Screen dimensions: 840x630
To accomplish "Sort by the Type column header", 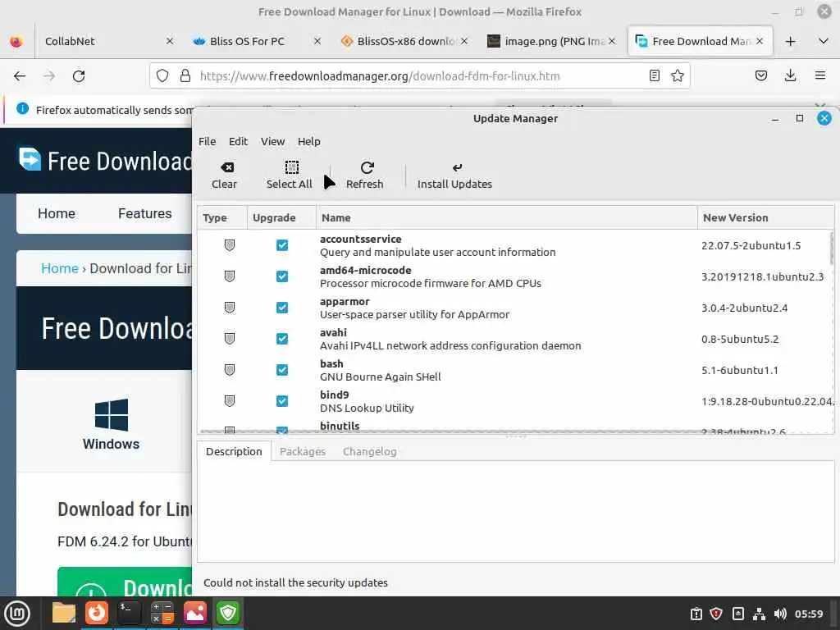I will [x=221, y=217].
